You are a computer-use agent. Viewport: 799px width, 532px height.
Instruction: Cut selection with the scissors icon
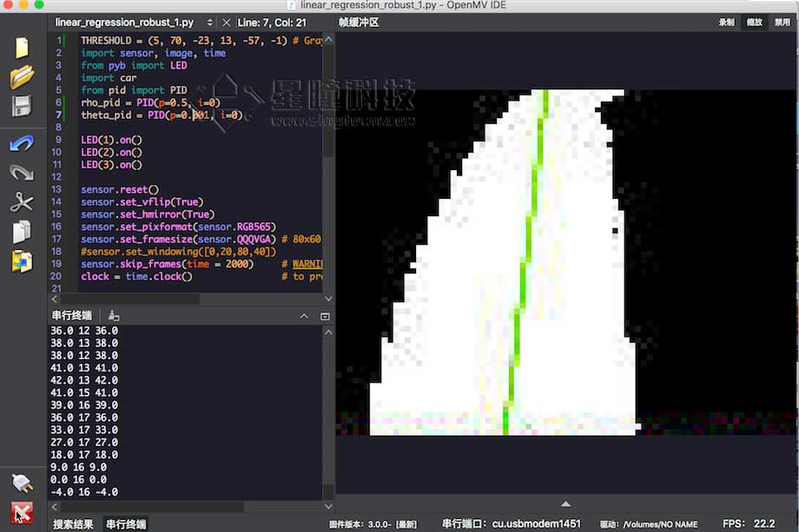[22, 202]
